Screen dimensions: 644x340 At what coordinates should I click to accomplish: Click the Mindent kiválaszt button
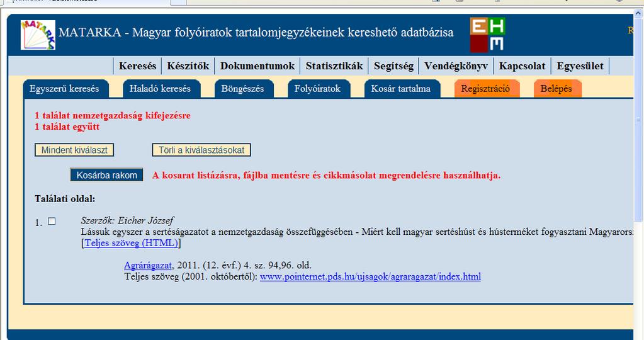coord(74,150)
